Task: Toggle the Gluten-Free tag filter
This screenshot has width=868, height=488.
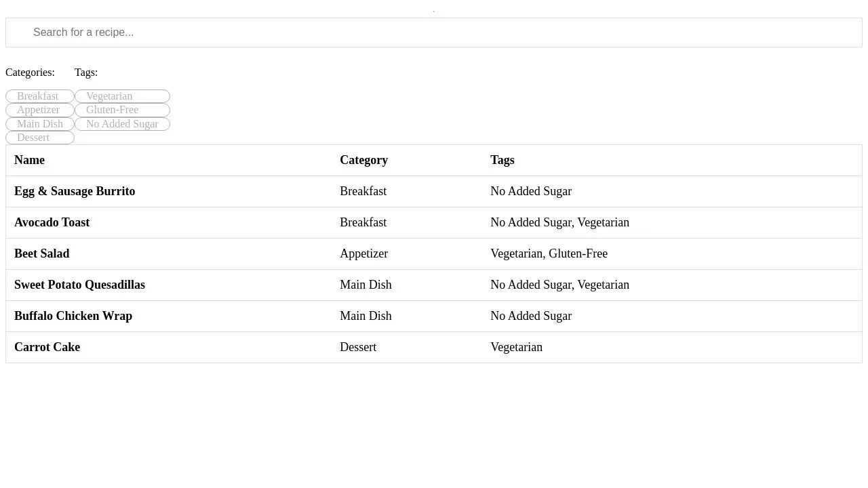Action: [x=122, y=110]
